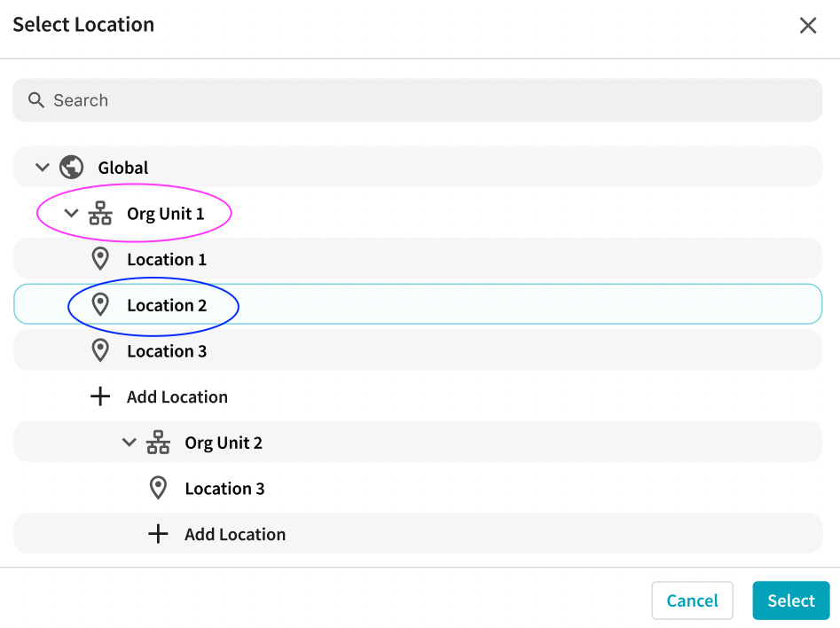This screenshot has height=628, width=840.
Task: Collapse Org Unit 1 using its chevron
Action: [72, 214]
